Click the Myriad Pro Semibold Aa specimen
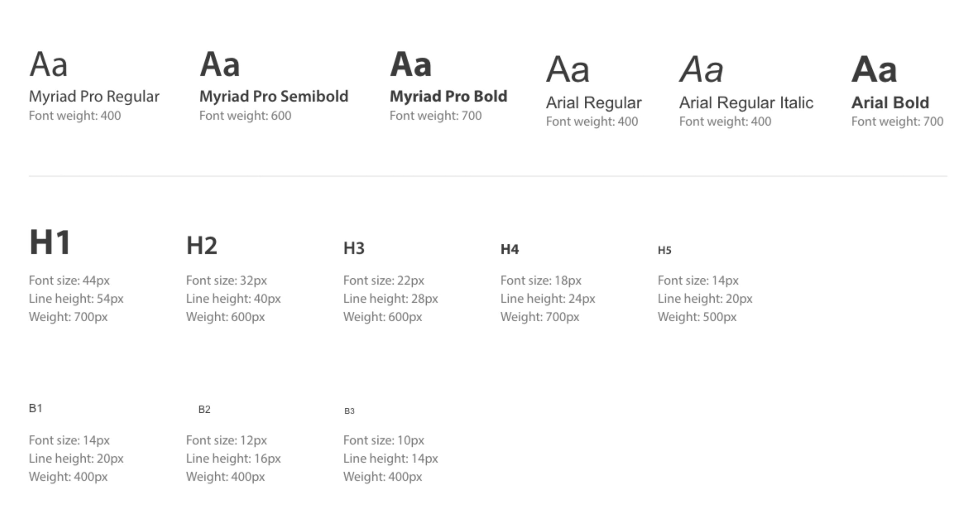This screenshot has height=517, width=980. click(220, 65)
